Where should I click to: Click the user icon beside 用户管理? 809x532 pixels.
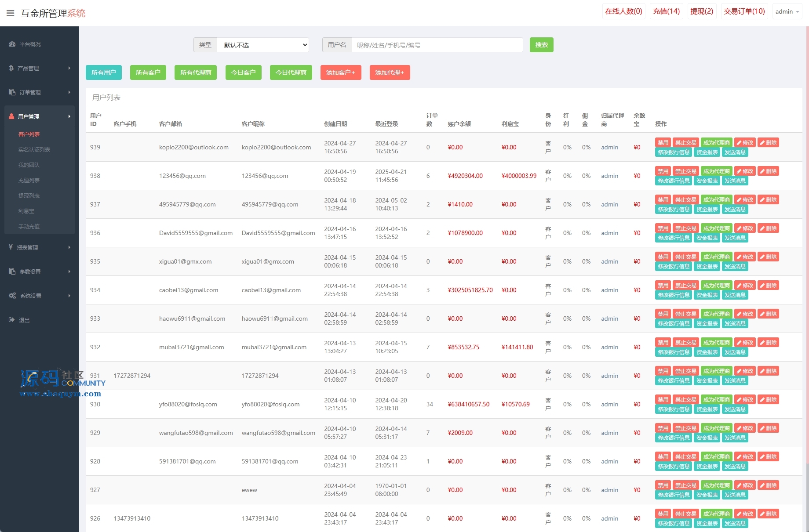coord(11,116)
